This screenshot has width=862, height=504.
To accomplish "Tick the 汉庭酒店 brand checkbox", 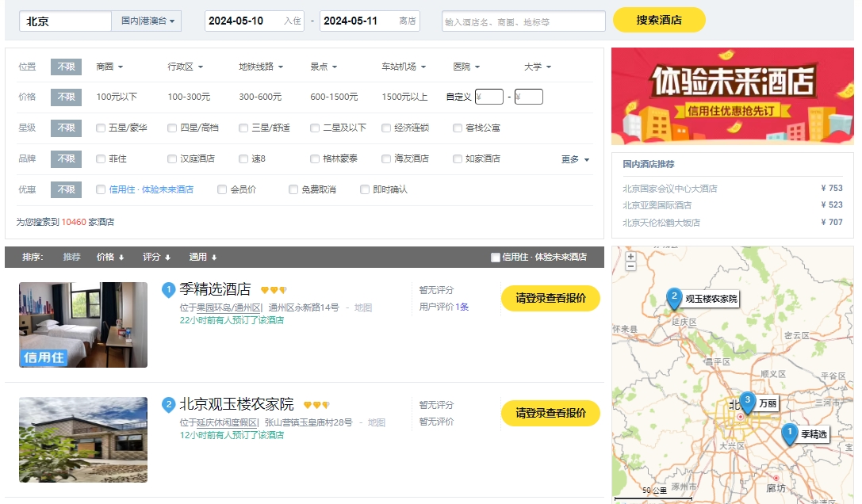I will tap(172, 158).
